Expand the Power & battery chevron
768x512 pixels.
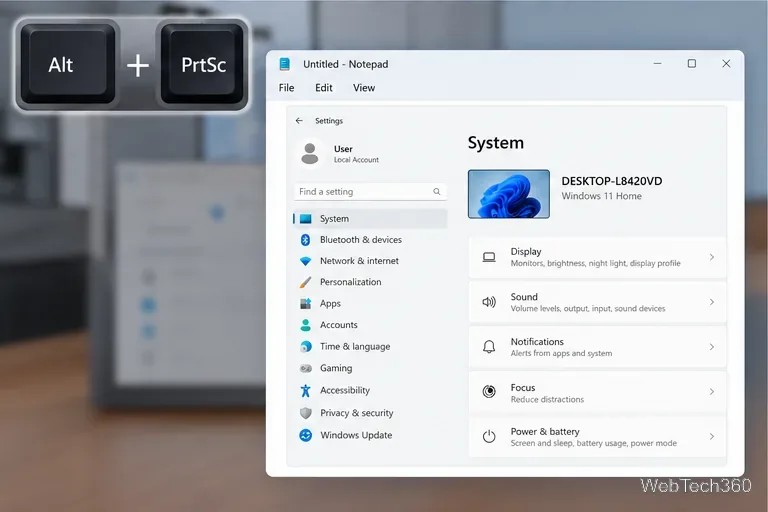(x=712, y=436)
